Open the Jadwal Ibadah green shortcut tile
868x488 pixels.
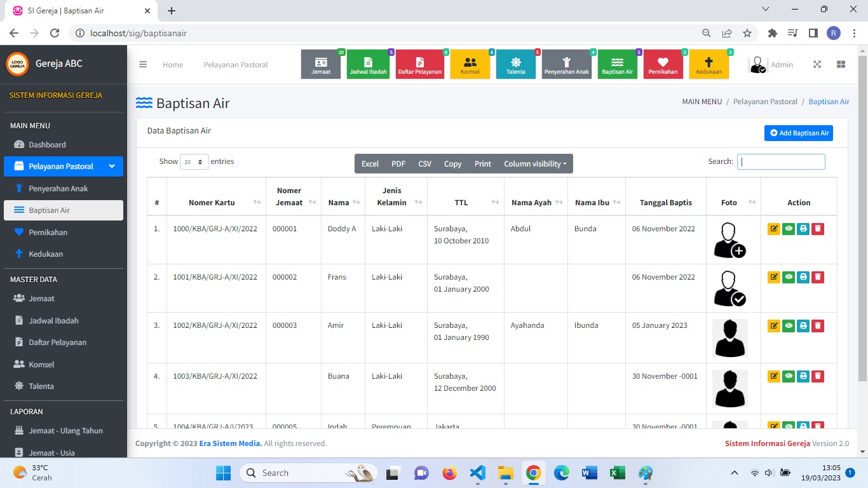tap(368, 64)
